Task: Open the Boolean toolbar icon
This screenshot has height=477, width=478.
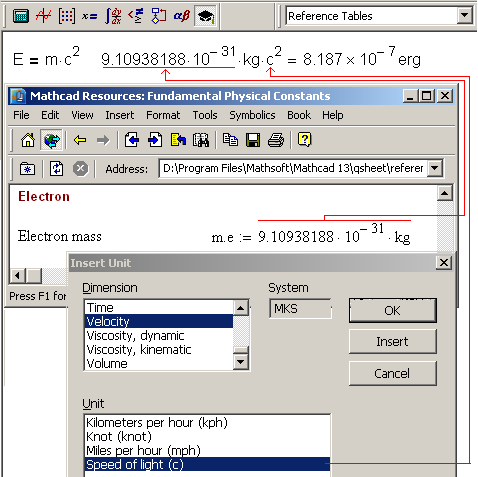Action: [x=136, y=16]
